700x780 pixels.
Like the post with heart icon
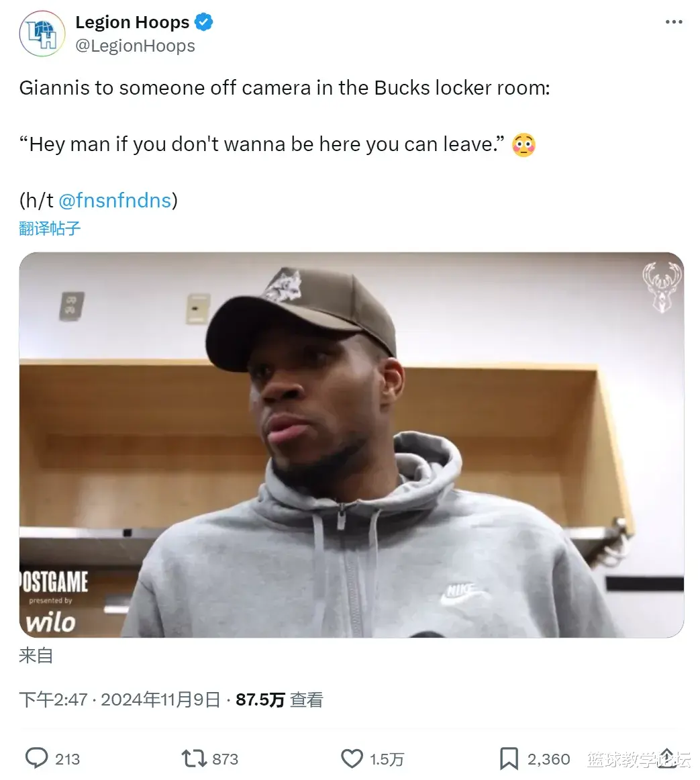pyautogui.click(x=352, y=759)
